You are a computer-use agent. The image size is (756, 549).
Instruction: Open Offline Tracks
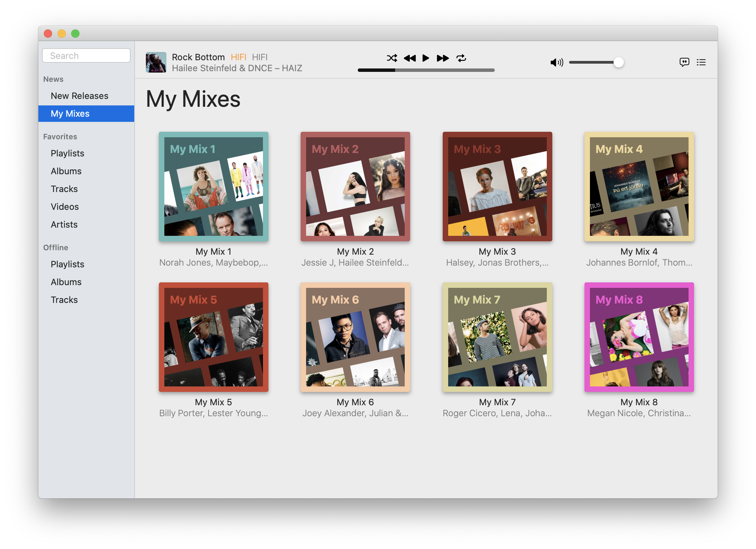point(86,300)
